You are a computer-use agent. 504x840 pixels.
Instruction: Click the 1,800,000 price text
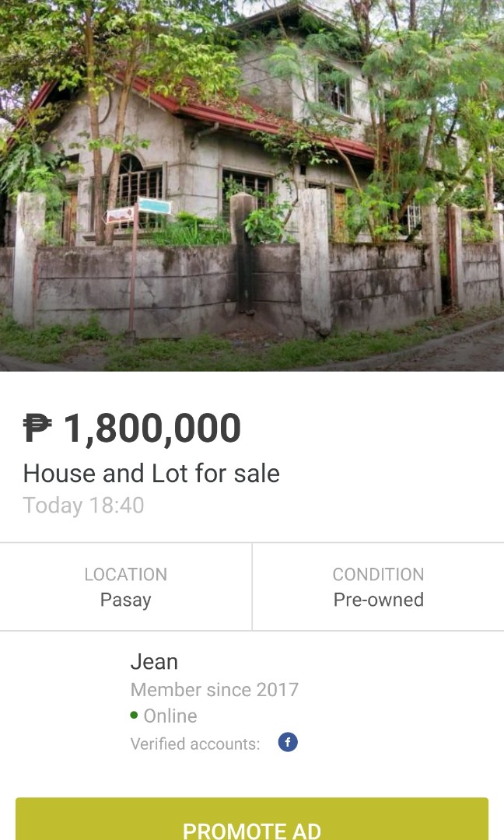tap(152, 426)
